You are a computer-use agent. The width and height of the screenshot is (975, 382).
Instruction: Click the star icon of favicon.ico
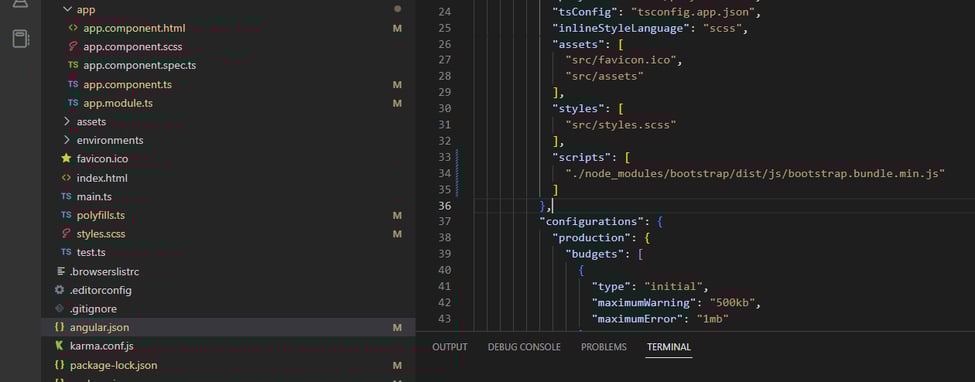[x=67, y=159]
